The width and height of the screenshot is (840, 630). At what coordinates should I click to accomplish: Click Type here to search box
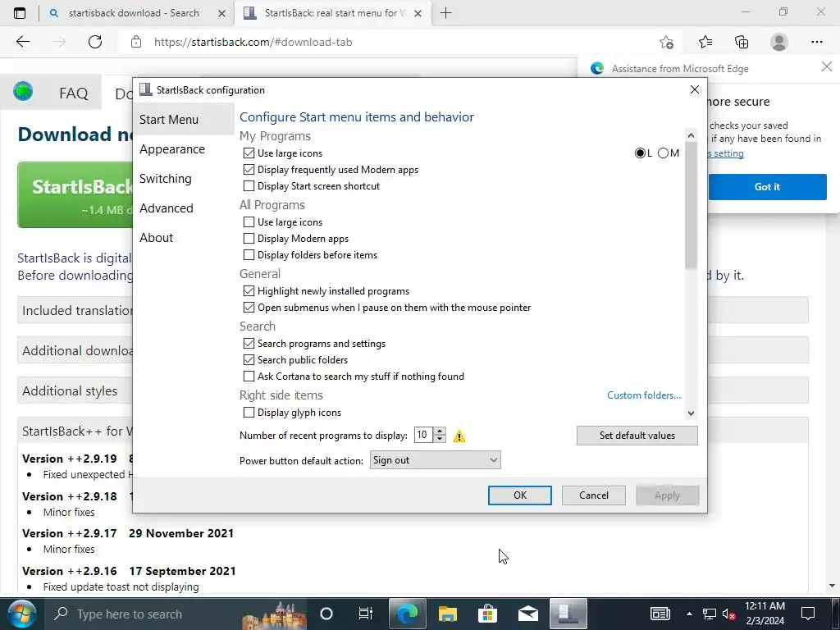[x=129, y=614]
